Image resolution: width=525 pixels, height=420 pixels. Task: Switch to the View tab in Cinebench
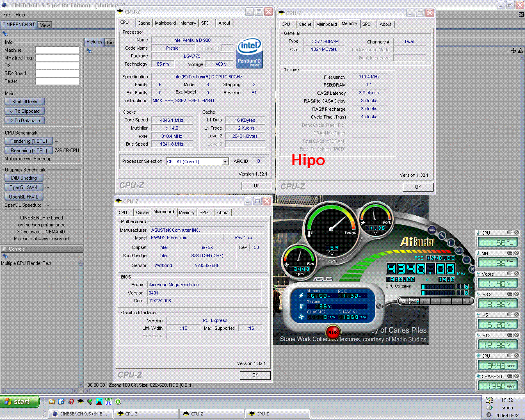(45, 25)
